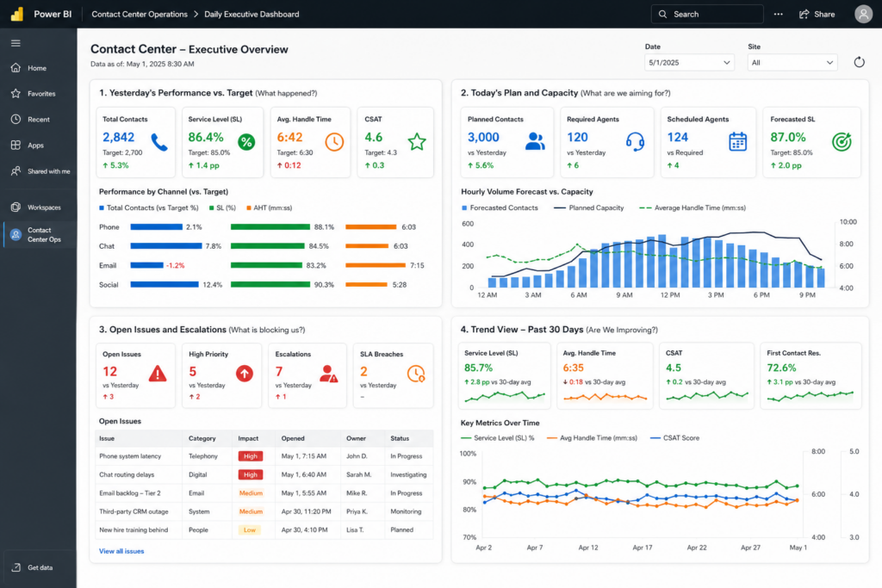Screen dimensions: 882x588
Task: Collapse the sidebar with hamburger menu icon
Action: coord(16,43)
